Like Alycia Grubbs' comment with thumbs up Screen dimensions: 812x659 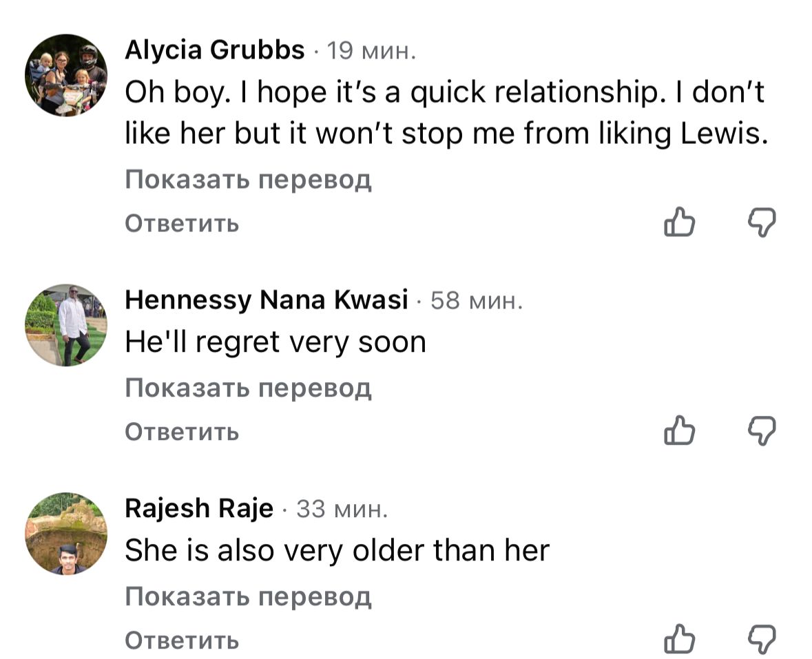point(679,222)
